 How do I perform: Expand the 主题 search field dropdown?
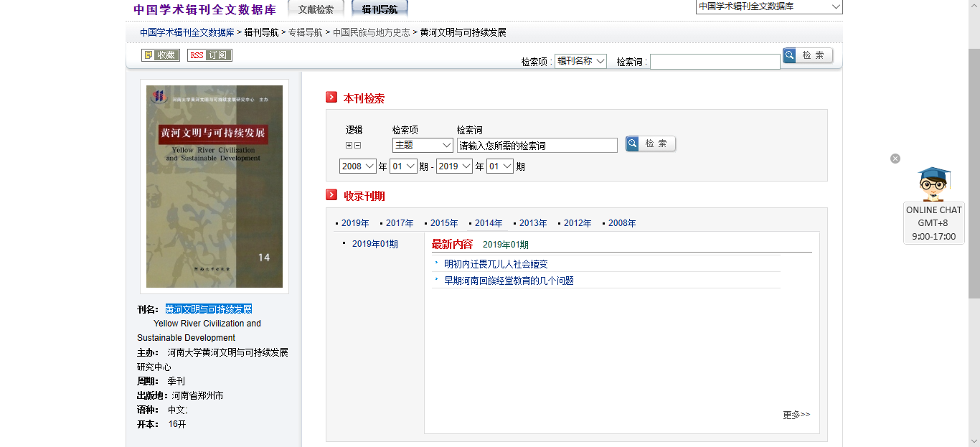coord(422,145)
